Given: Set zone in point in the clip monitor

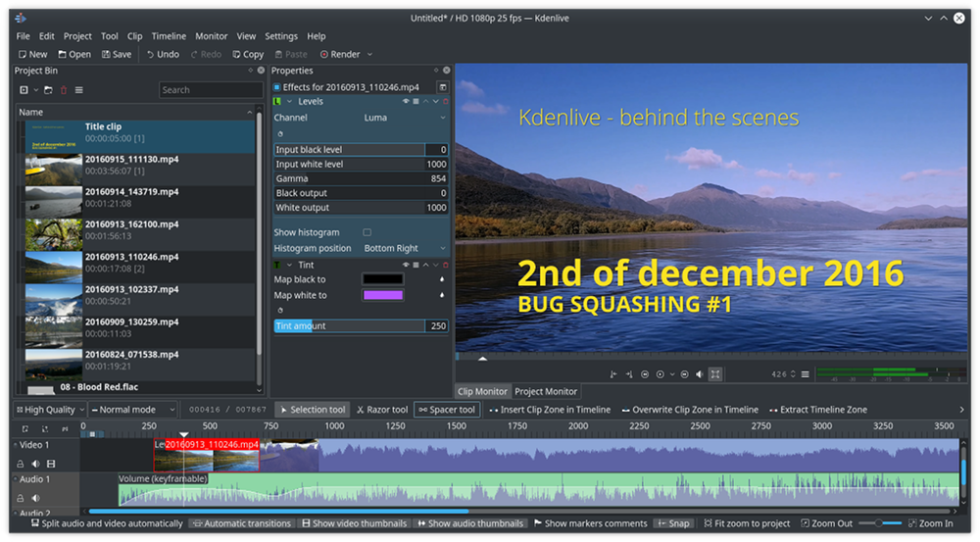Looking at the screenshot, I should (x=613, y=374).
